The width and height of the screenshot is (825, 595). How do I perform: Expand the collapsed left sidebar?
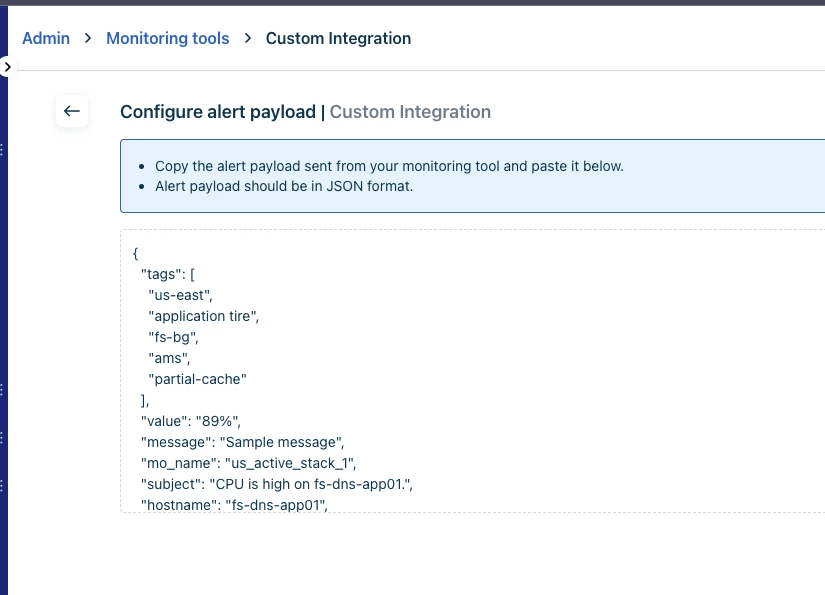(x=7, y=67)
